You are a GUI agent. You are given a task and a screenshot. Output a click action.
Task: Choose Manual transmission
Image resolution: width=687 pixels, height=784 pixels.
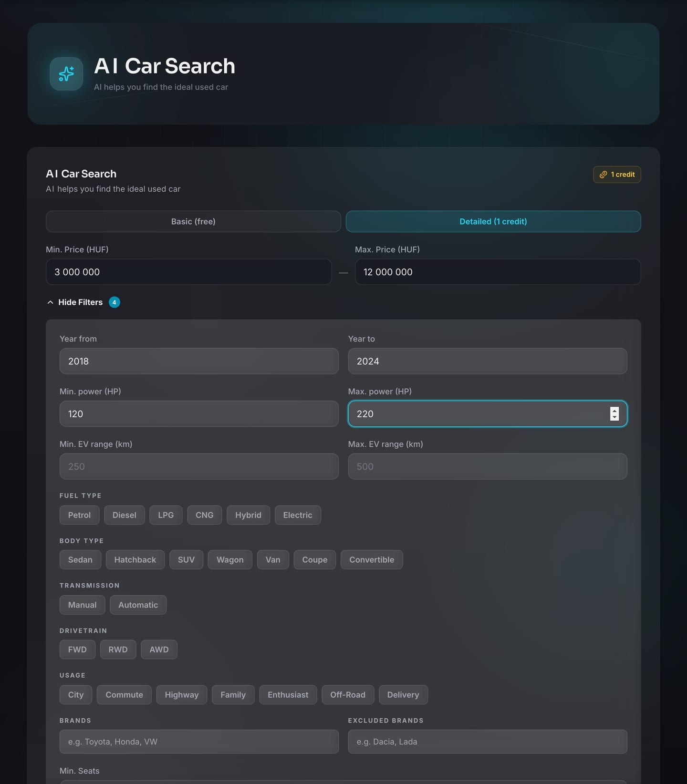pos(82,605)
